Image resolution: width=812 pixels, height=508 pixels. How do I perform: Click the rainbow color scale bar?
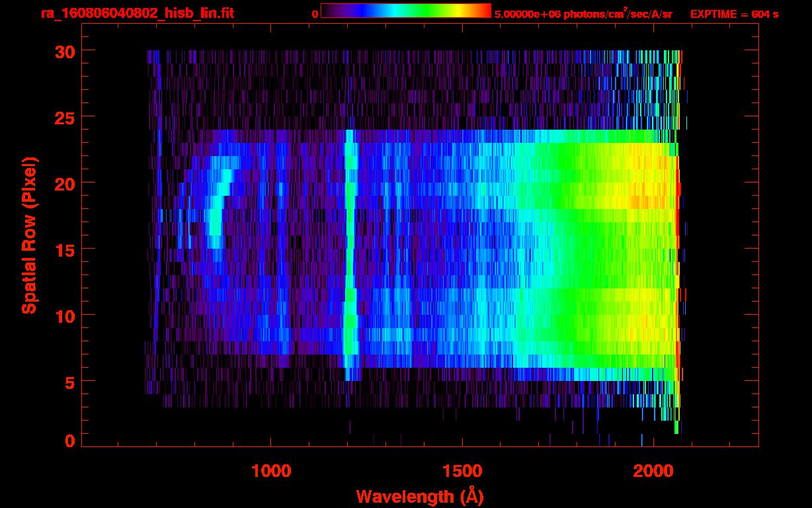pyautogui.click(x=406, y=11)
